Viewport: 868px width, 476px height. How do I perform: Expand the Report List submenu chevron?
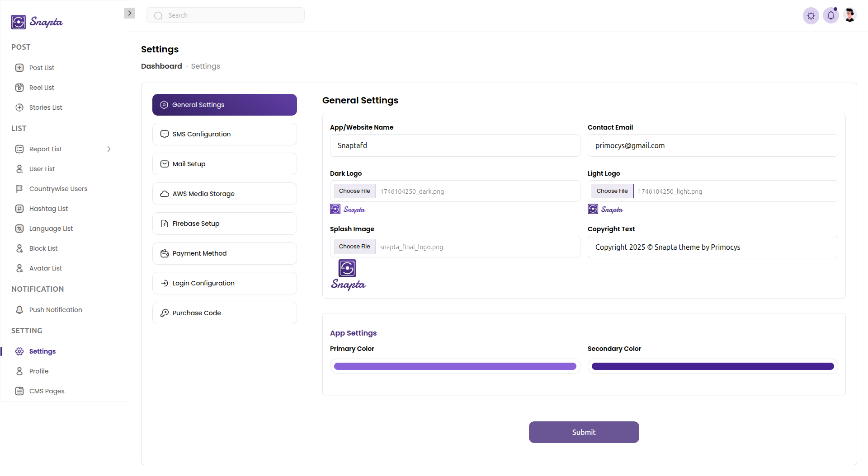109,149
